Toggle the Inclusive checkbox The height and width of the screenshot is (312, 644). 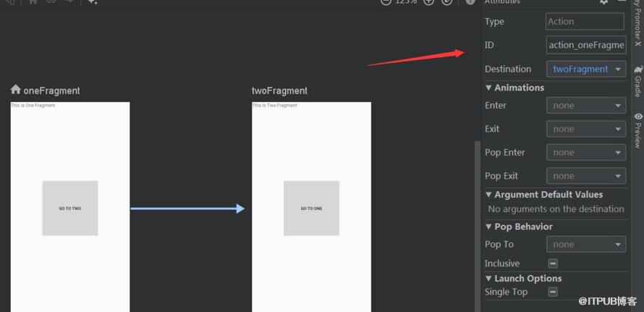(553, 263)
